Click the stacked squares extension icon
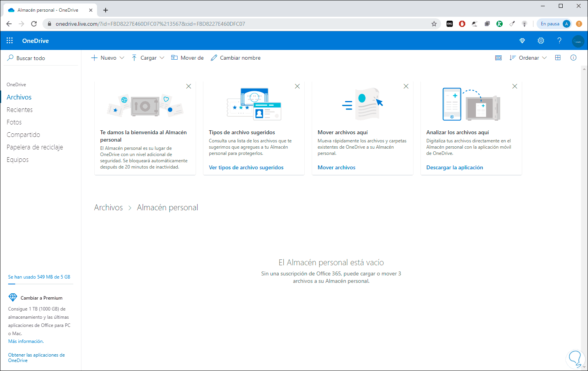588x371 pixels. click(487, 24)
